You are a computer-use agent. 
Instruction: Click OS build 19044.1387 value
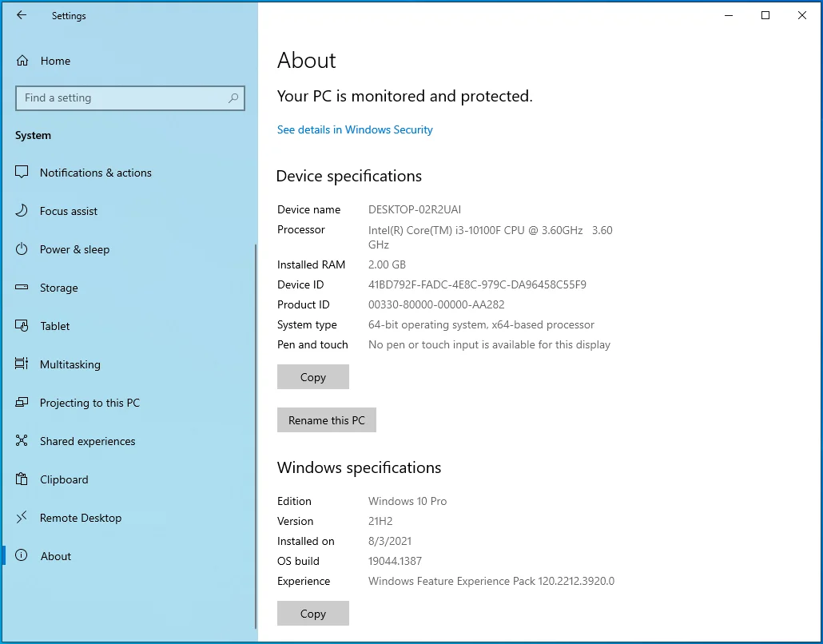[395, 561]
